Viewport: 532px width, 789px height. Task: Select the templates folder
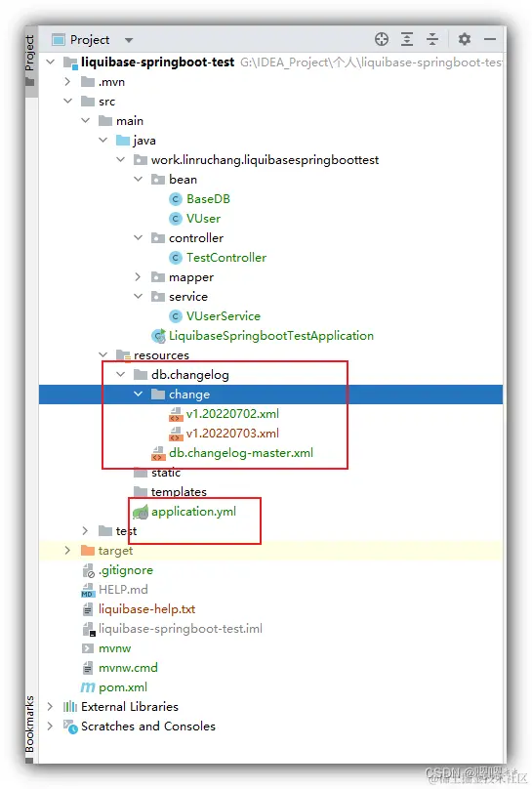pos(179,492)
